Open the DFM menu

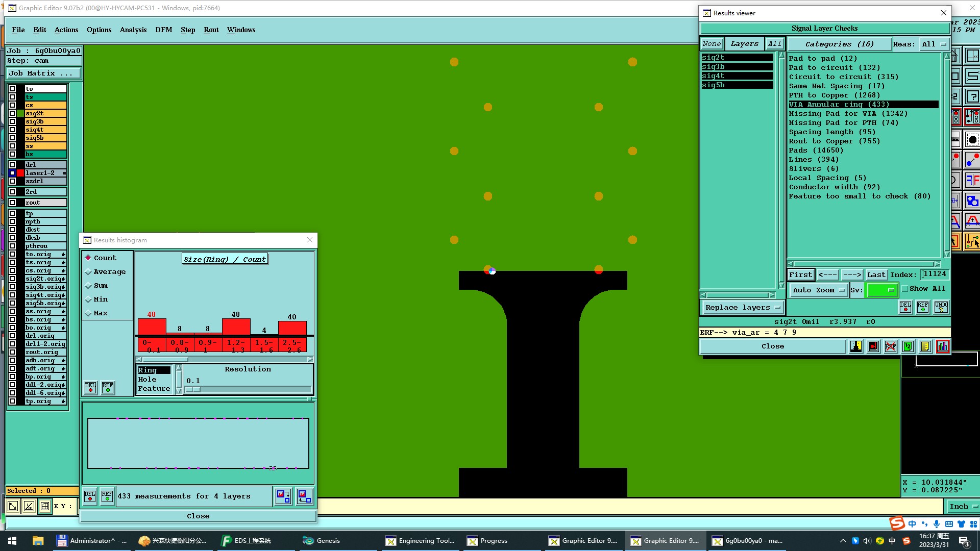pos(163,30)
